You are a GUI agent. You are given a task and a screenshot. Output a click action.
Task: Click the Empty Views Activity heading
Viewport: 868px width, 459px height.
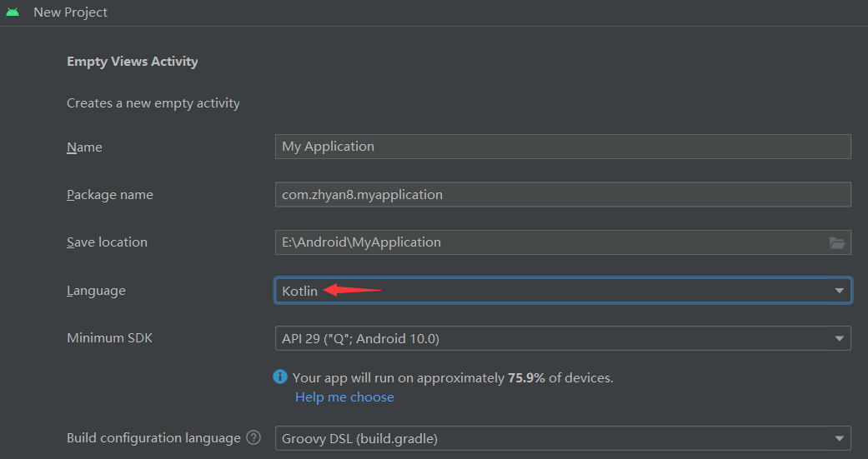pos(132,62)
